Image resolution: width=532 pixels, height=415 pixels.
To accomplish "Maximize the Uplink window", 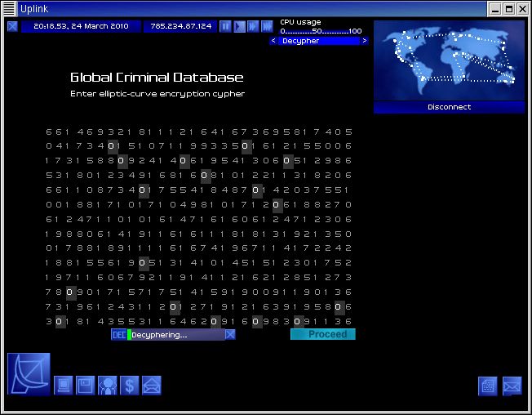I will pos(509,9).
